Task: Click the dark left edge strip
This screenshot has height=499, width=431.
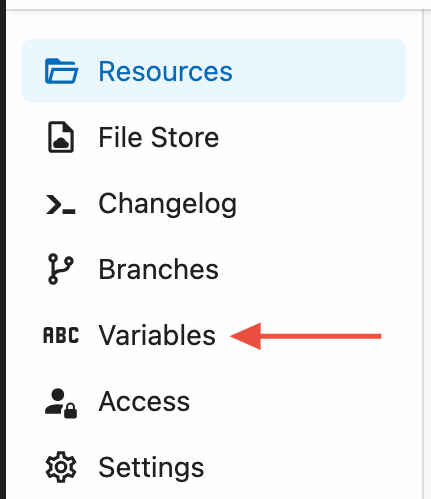Action: [x=3, y=249]
